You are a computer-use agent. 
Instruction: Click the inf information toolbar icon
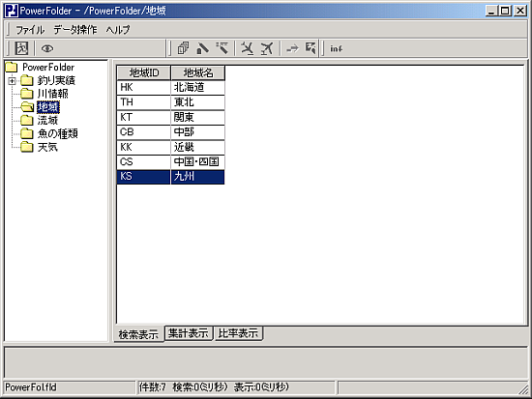click(x=336, y=49)
